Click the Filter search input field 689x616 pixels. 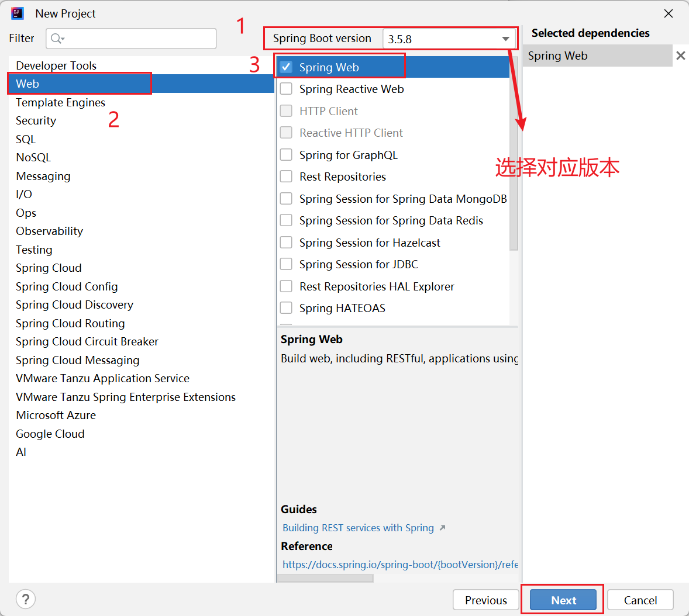point(131,39)
